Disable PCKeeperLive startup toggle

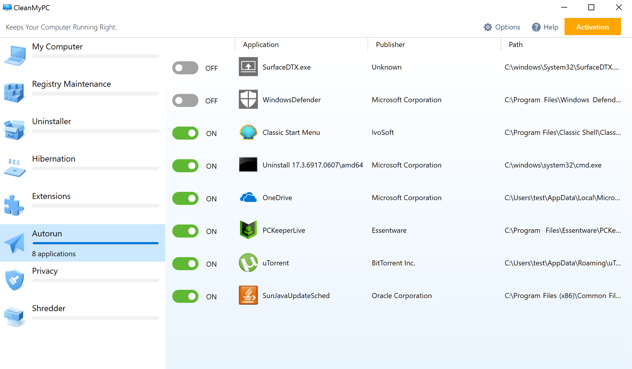(x=185, y=231)
